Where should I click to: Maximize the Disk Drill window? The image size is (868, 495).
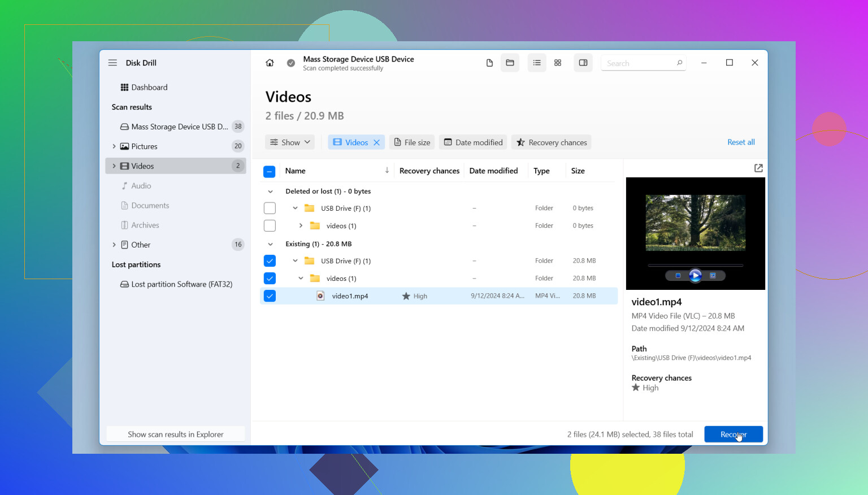pos(729,63)
